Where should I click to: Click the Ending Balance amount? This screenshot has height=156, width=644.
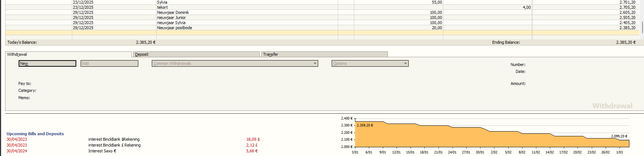(x=626, y=42)
